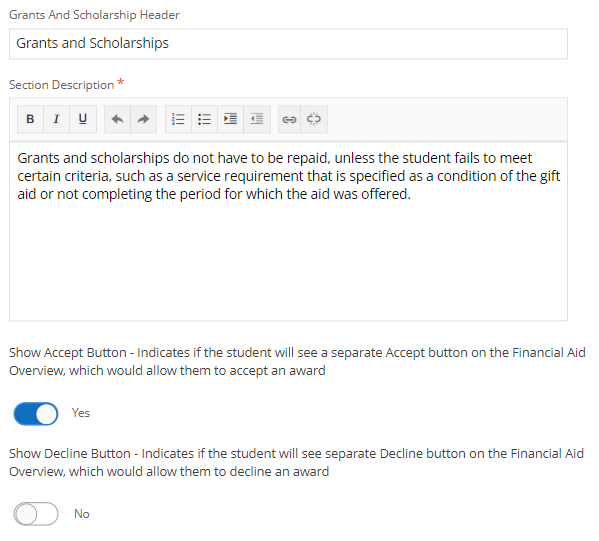
Task: Toggle bold formatting in the editor toolbar
Action: click(30, 119)
